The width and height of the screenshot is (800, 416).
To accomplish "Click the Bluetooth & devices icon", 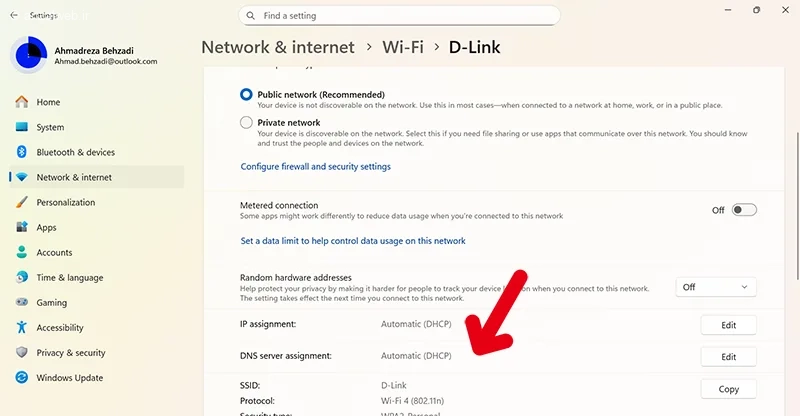I will pyautogui.click(x=22, y=152).
